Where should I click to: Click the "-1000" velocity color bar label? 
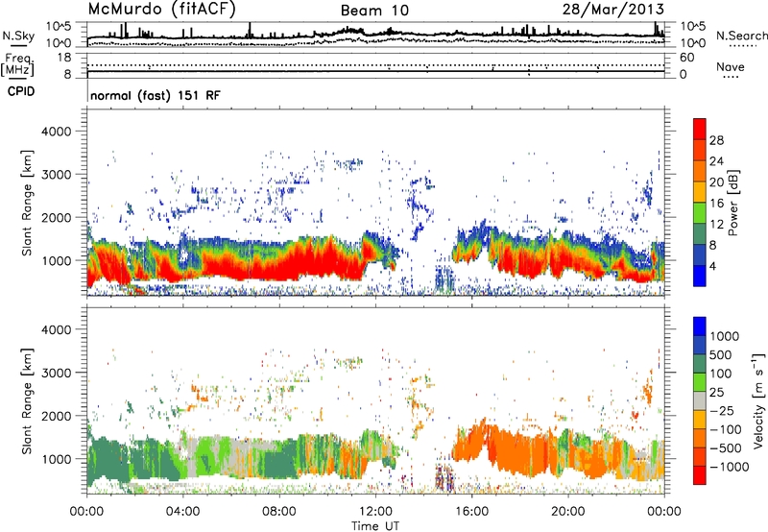(729, 467)
